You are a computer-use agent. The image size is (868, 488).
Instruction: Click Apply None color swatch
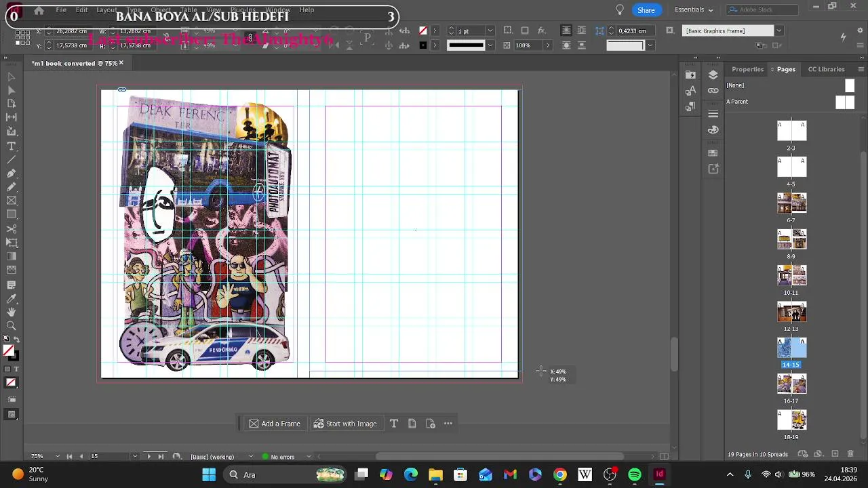point(11,383)
